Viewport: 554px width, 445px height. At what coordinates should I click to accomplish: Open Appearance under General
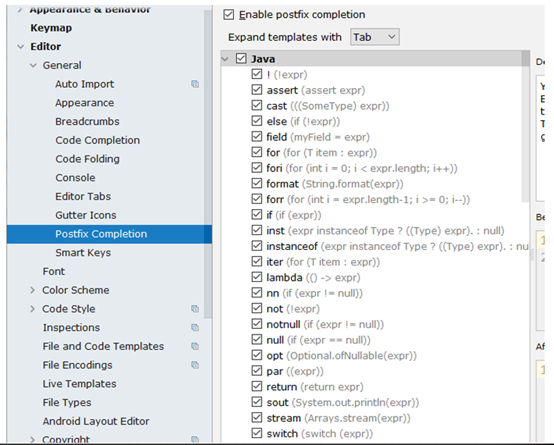click(84, 103)
